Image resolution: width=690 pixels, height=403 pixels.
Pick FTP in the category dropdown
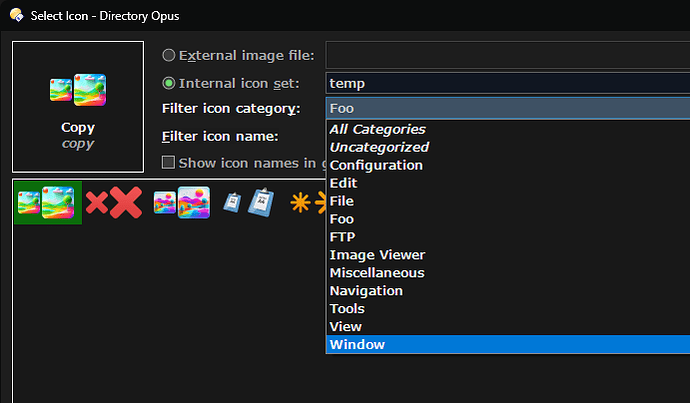(x=343, y=237)
